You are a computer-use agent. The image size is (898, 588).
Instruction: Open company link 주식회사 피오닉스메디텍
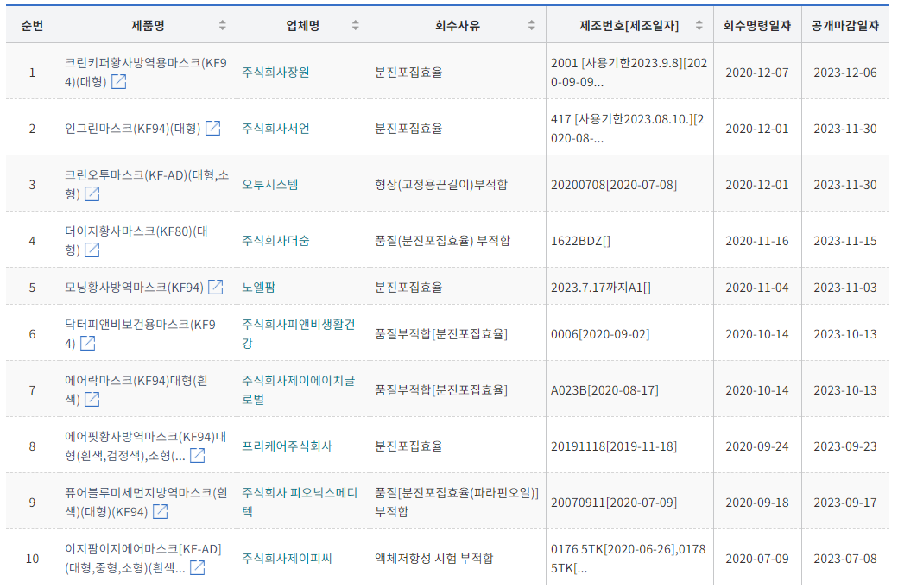[300, 503]
